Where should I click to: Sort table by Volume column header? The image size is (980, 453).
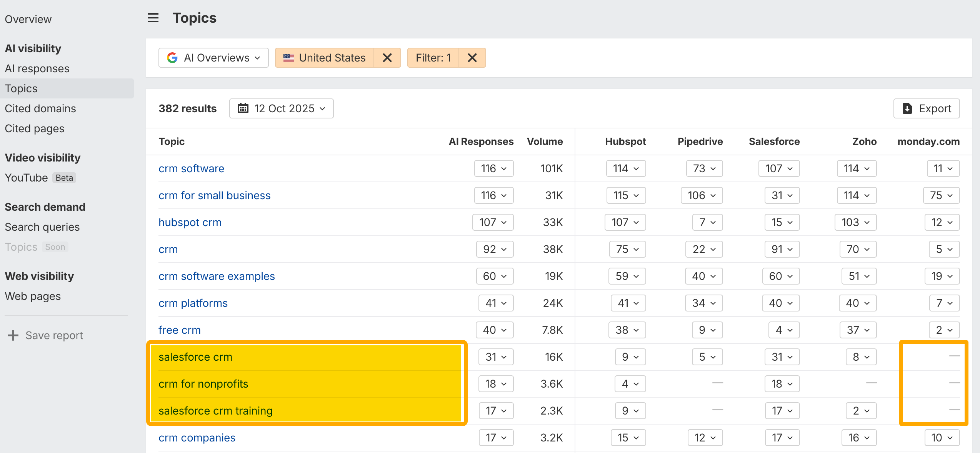545,142
